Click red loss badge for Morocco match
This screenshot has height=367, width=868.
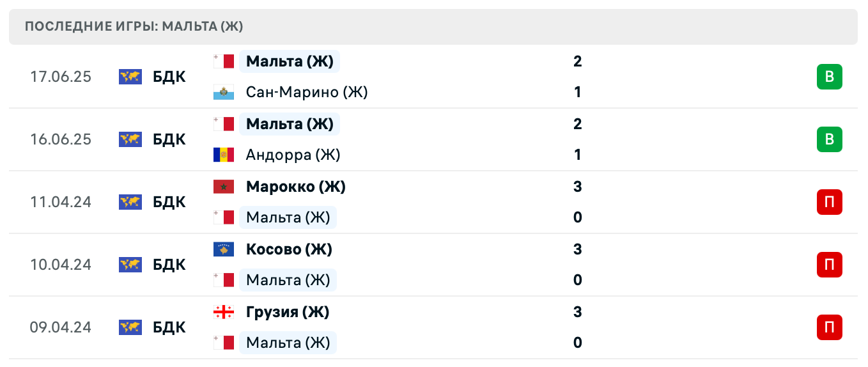point(829,202)
